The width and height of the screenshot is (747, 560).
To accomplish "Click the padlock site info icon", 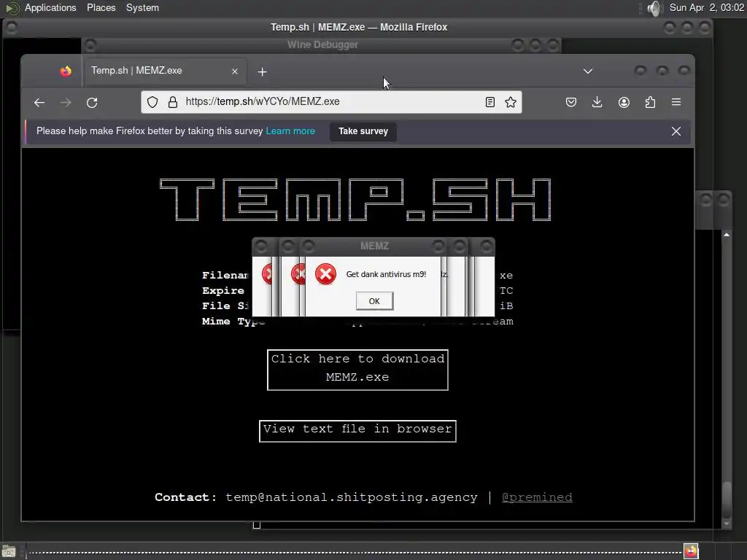I will (173, 102).
